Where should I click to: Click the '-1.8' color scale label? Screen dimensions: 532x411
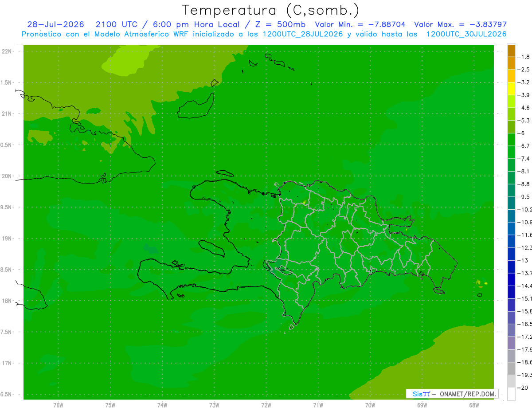point(524,57)
